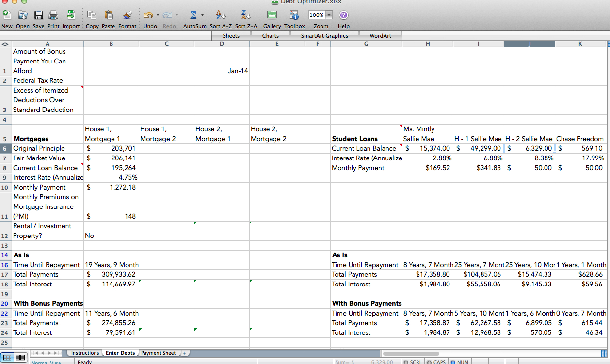
Task: Open the SmartArt Graphics gallery tab
Action: pyautogui.click(x=324, y=35)
